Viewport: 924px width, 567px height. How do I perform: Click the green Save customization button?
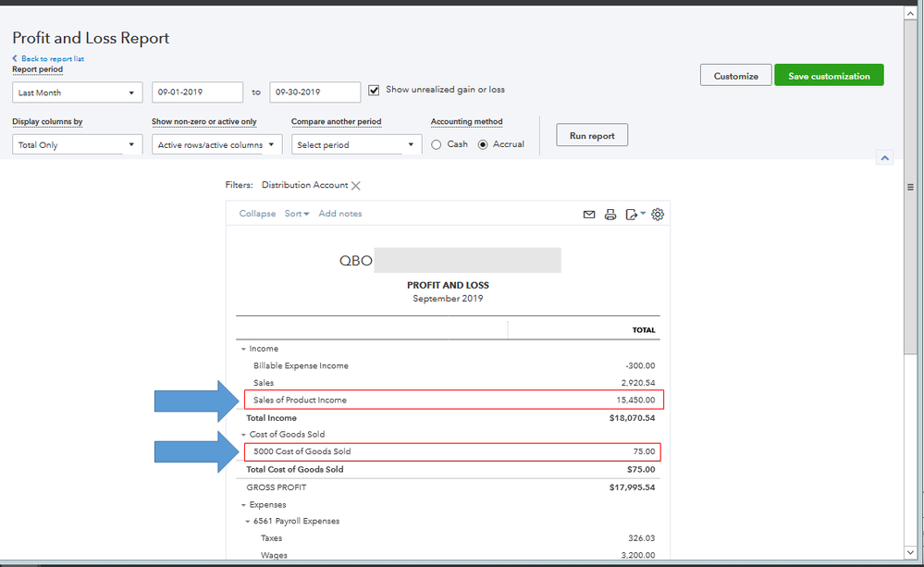click(828, 75)
